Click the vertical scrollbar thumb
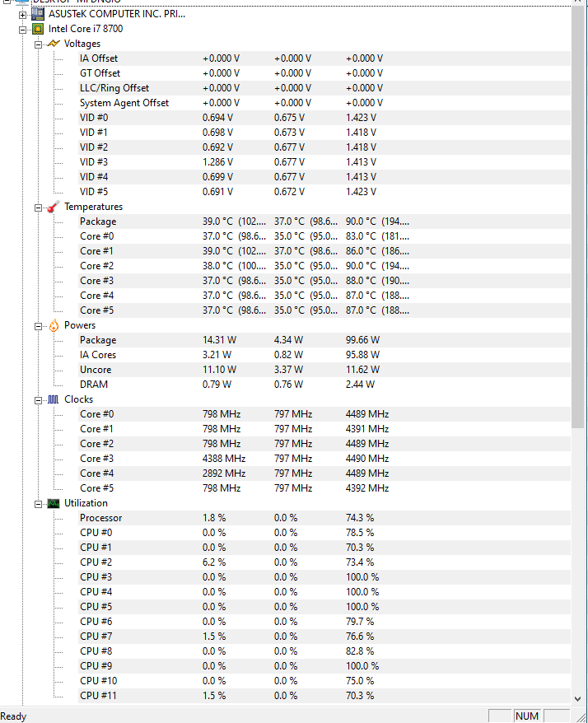 tap(577, 217)
